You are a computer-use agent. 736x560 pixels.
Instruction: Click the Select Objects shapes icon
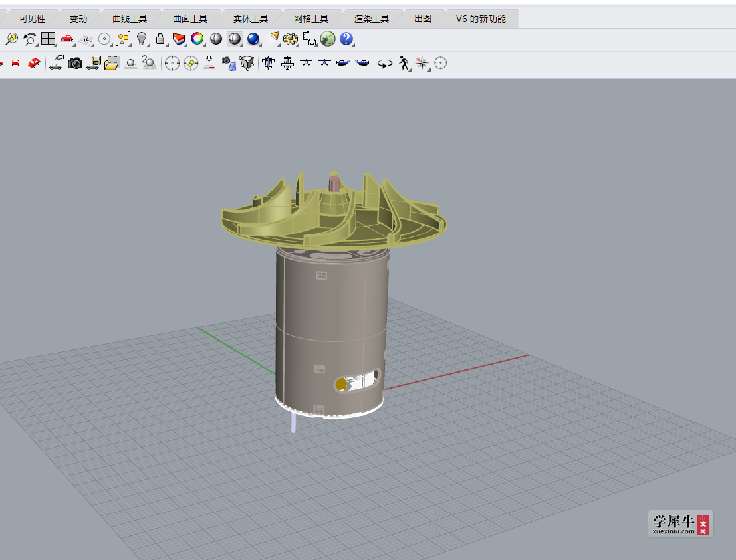tap(124, 39)
